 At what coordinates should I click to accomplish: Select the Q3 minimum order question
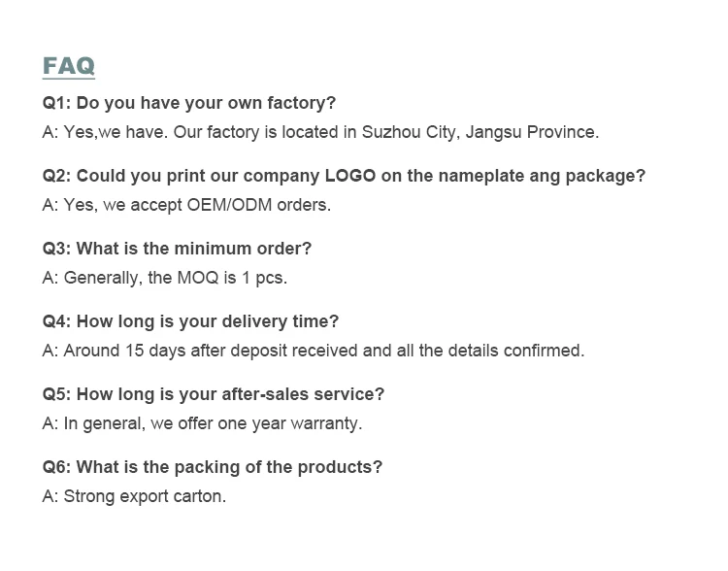click(x=177, y=249)
